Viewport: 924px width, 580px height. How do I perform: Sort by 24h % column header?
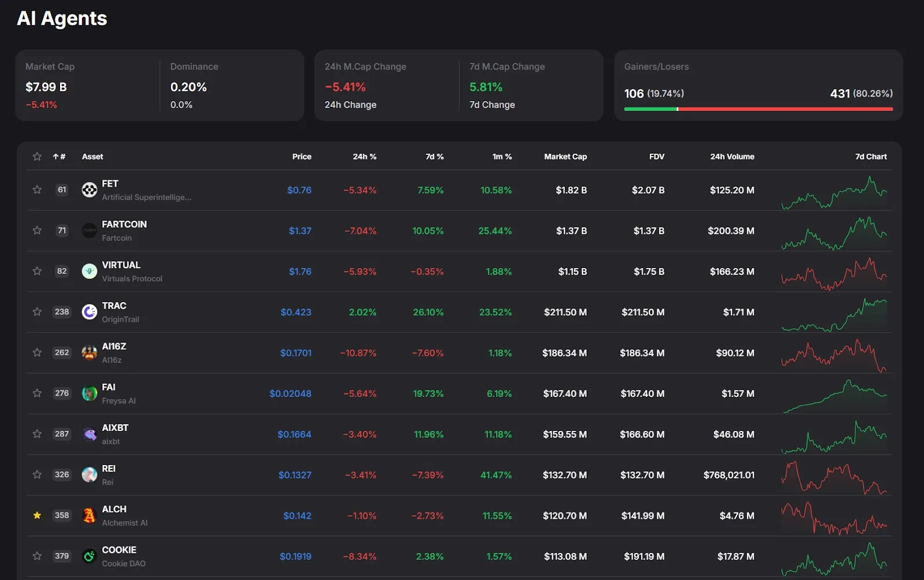tap(364, 157)
